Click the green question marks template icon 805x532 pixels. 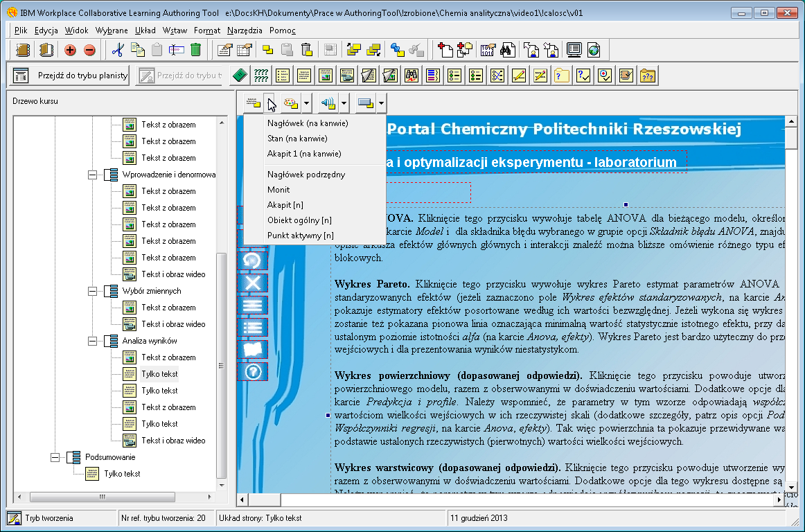click(x=261, y=76)
